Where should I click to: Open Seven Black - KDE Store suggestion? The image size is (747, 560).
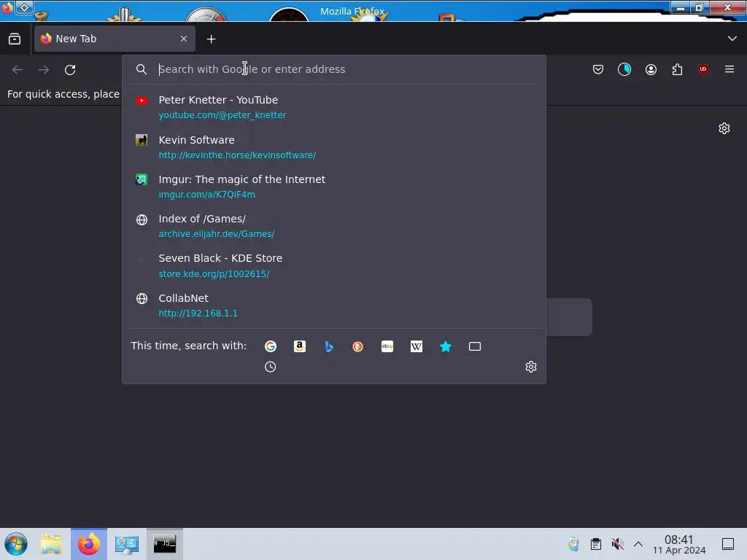point(334,265)
